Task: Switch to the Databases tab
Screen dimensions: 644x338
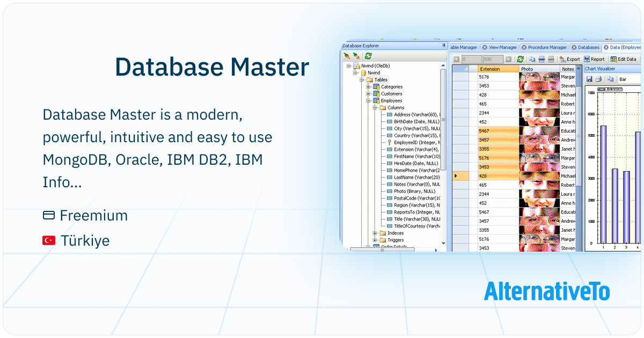Action: (x=586, y=47)
